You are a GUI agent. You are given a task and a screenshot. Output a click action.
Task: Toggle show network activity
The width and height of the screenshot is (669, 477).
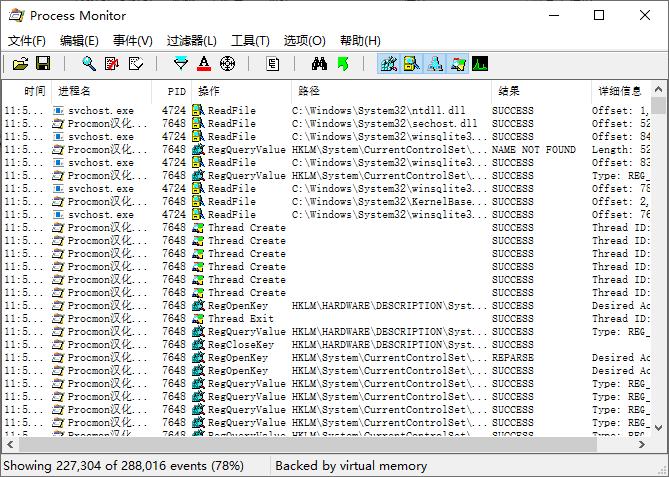[x=435, y=64]
